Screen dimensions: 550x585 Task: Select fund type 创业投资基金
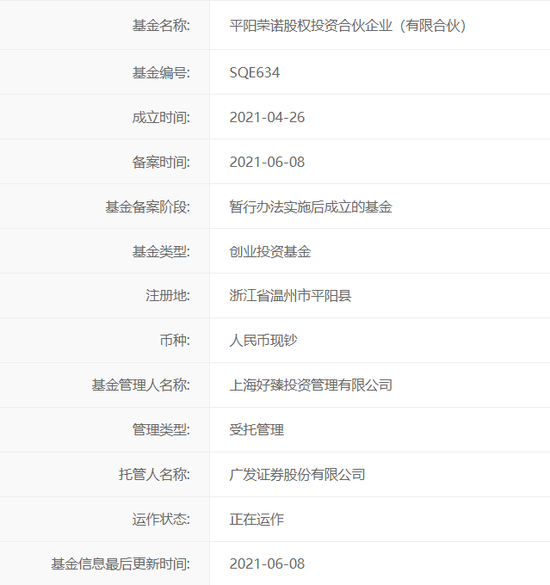point(270,251)
